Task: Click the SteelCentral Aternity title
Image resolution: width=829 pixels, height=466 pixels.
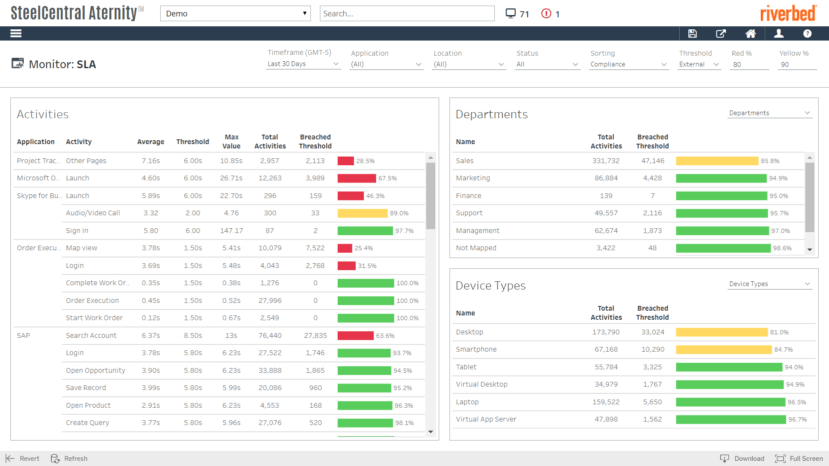Action: [77, 13]
